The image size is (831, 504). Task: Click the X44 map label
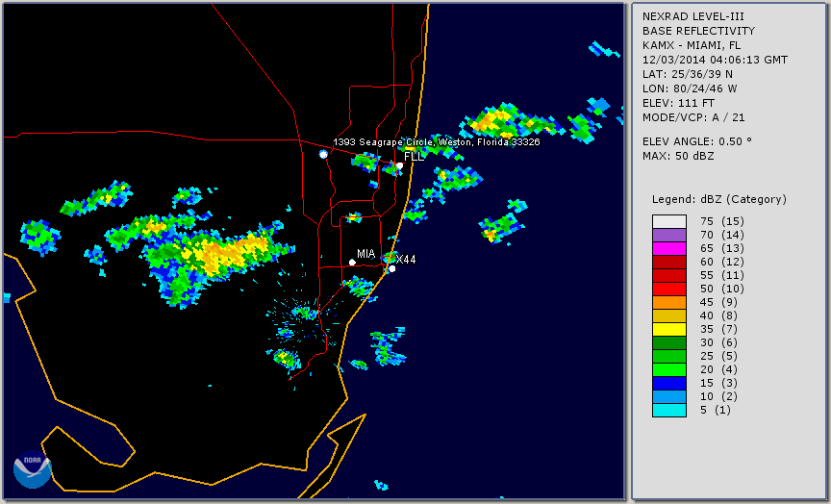[x=406, y=259]
